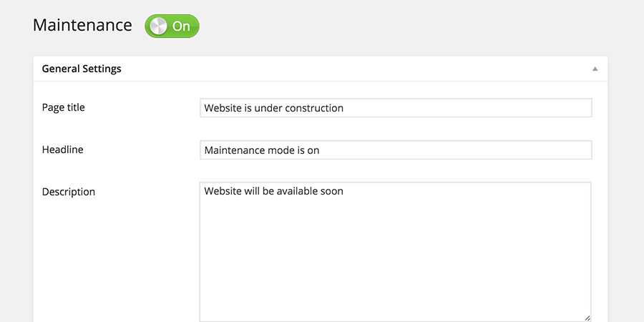The image size is (644, 322).
Task: Click the "Headline" field label
Action: point(63,150)
